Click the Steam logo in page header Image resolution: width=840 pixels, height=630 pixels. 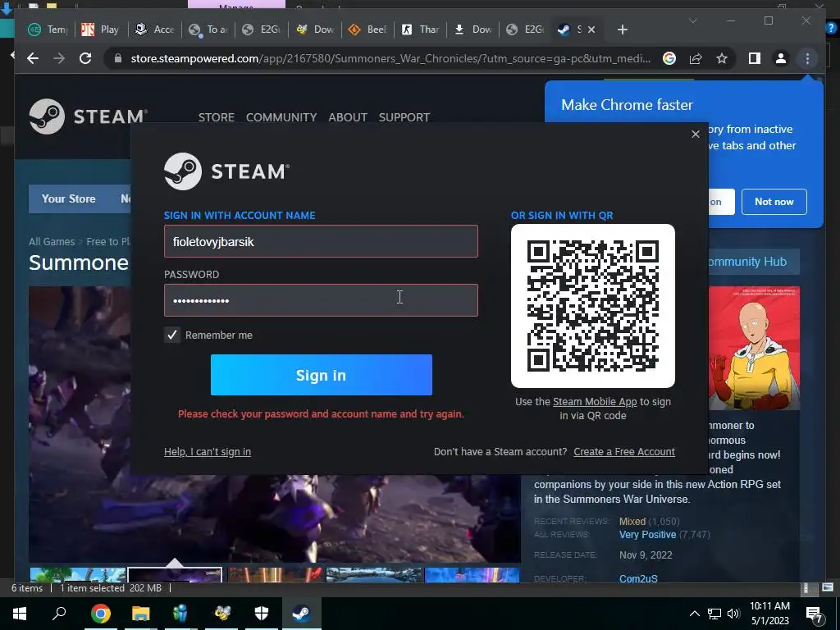coord(89,116)
